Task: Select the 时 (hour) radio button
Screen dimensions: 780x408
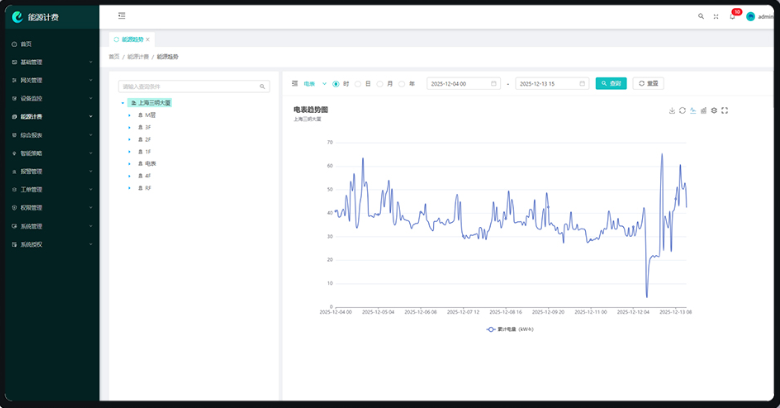Action: point(336,84)
